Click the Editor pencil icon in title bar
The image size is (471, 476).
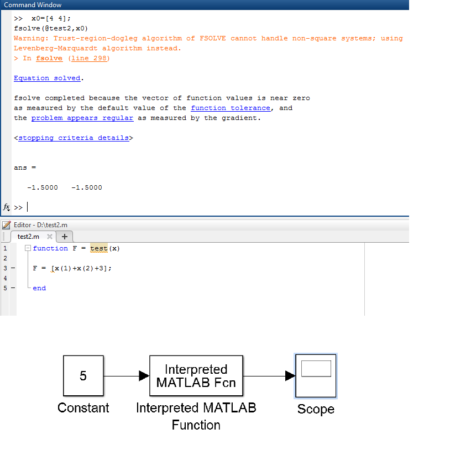(6, 225)
